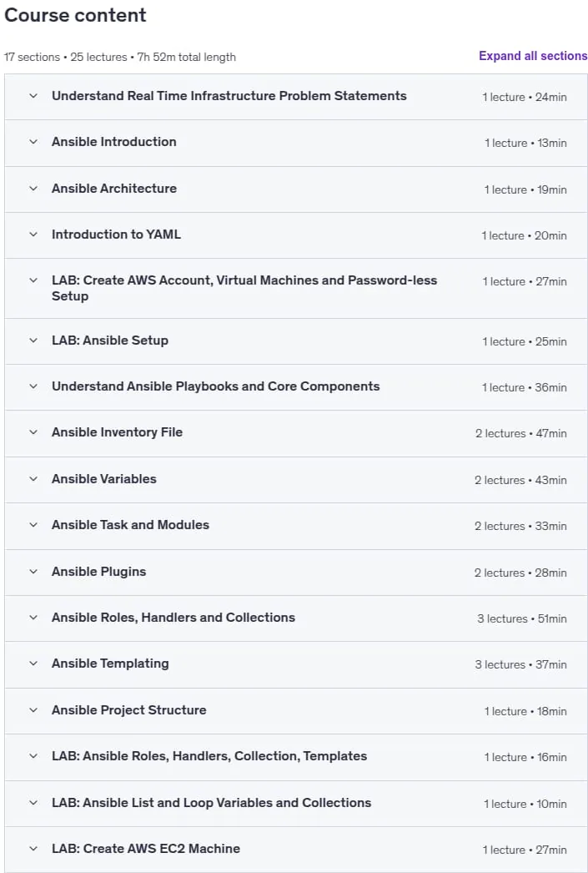Open Ansible Project Structure section title
The width and height of the screenshot is (588, 873).
point(129,710)
